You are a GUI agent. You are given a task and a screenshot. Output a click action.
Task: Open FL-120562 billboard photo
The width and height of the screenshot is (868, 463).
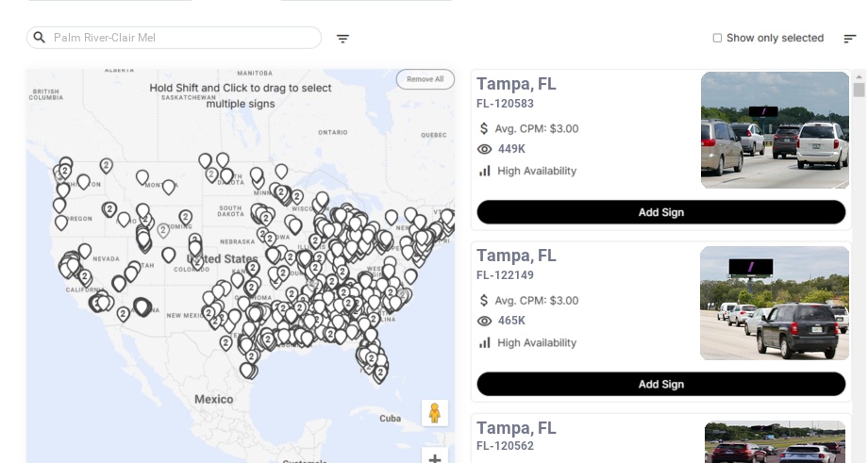pos(775,442)
